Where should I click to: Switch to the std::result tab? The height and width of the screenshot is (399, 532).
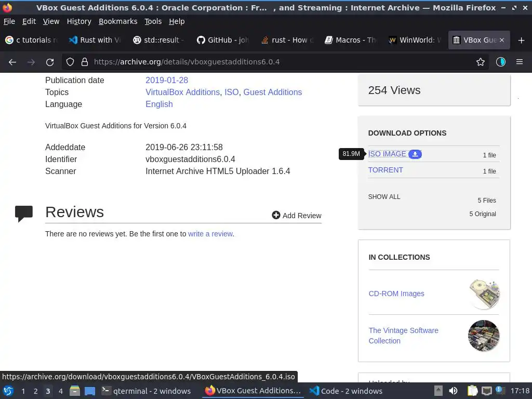159,40
